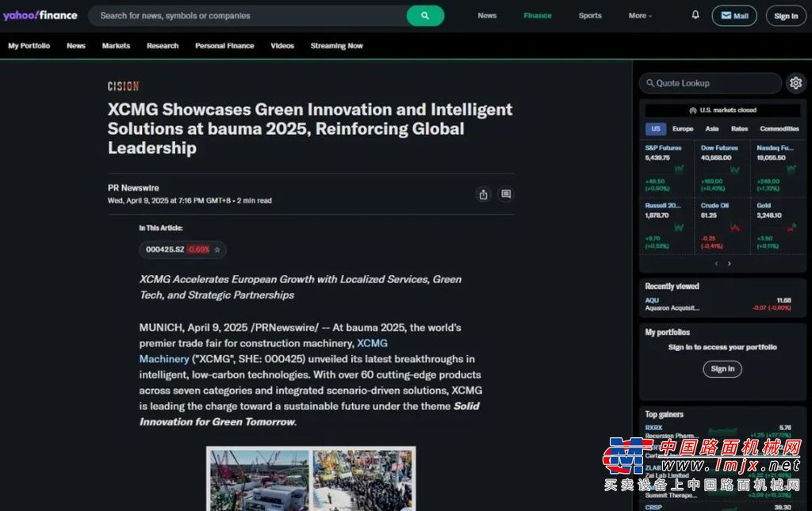The image size is (812, 511).
Task: Open the comments icon beside share
Action: pyautogui.click(x=506, y=194)
